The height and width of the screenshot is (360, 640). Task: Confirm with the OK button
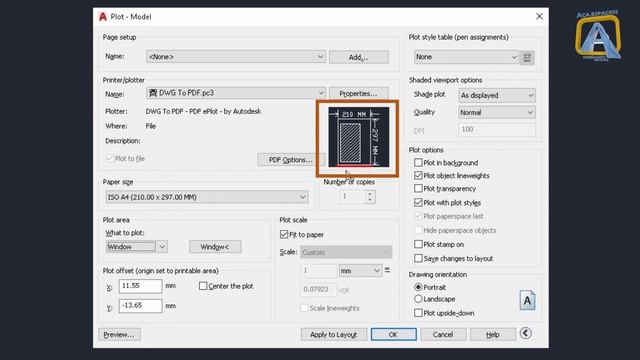(393, 335)
